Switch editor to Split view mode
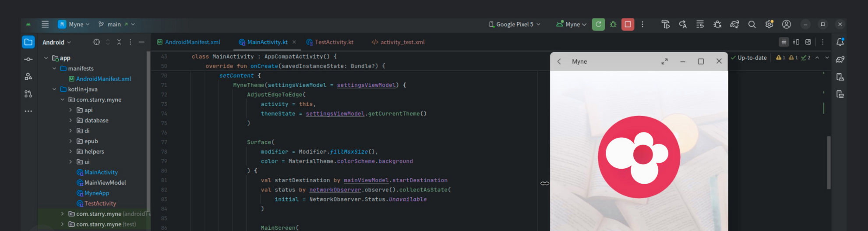 tap(796, 42)
